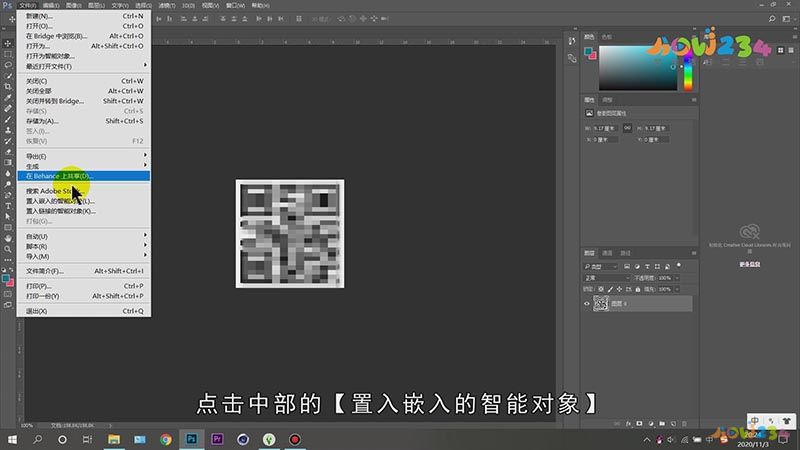
Task: Select the Hand tool
Action: 8,238
